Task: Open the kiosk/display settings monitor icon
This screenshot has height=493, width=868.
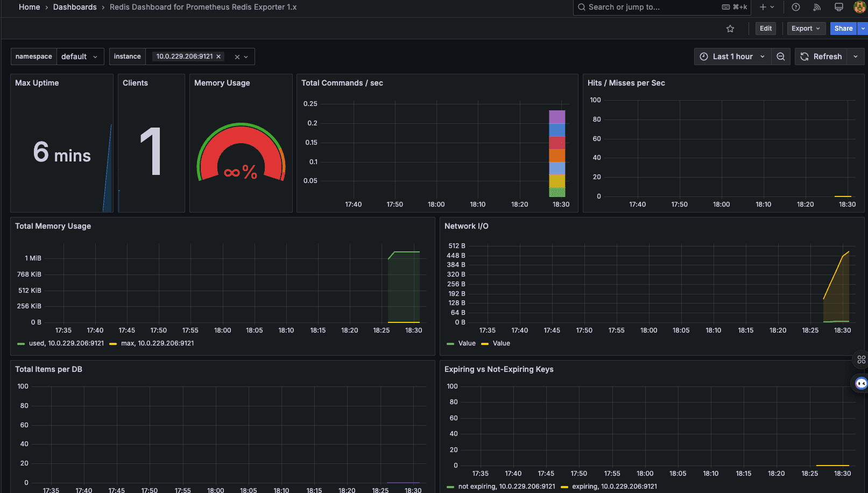Action: click(838, 7)
